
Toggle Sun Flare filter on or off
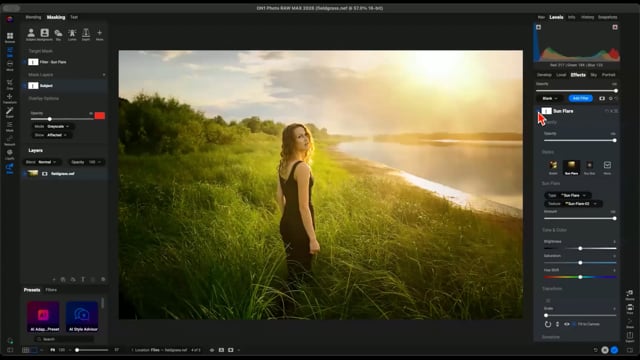tap(539, 111)
